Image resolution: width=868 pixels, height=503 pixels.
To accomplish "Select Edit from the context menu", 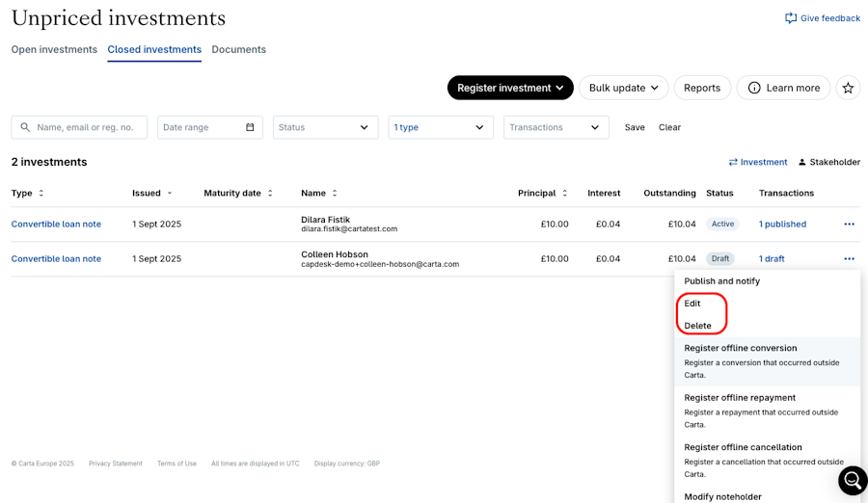I will pos(692,304).
